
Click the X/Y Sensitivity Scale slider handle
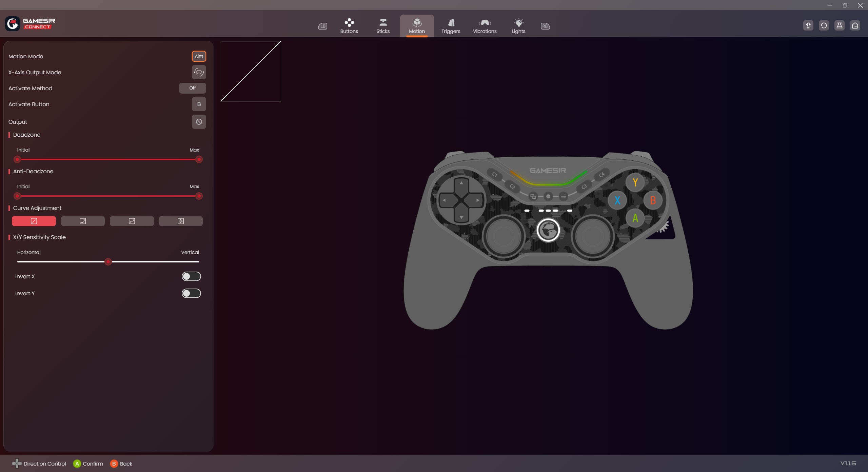pyautogui.click(x=108, y=262)
